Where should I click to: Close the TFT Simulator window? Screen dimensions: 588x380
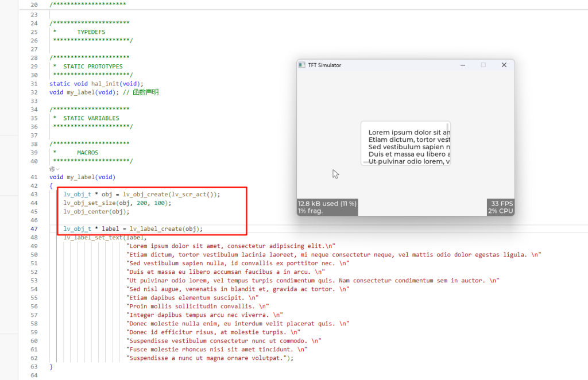(x=504, y=65)
